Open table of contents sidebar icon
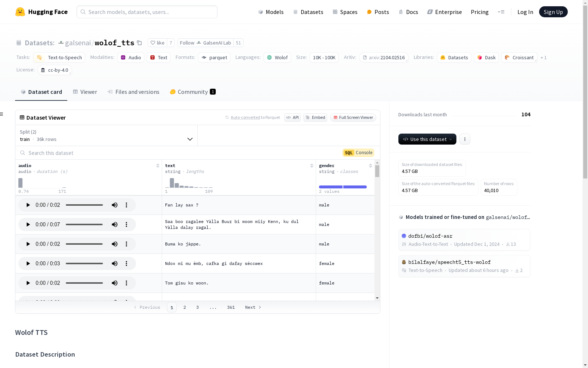The height and width of the screenshot is (368, 588). pyautogui.click(x=1, y=114)
